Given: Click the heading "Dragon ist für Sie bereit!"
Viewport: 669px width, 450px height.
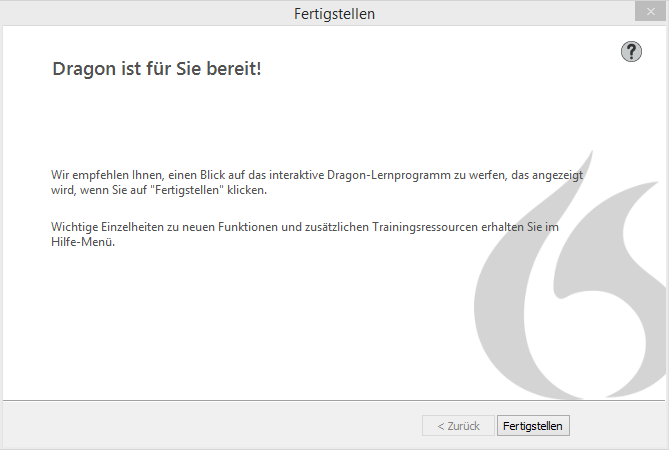Looking at the screenshot, I should (x=157, y=69).
